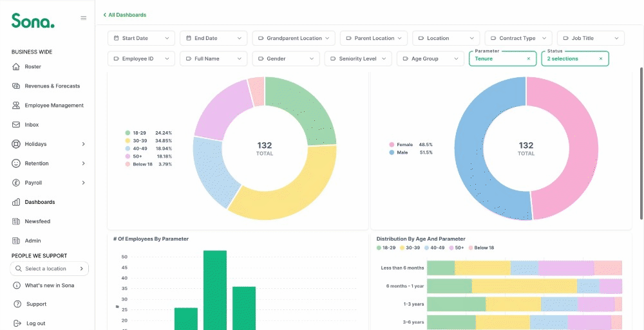Click the Log out icon
Viewport: 644px width, 330px height.
pos(17,323)
